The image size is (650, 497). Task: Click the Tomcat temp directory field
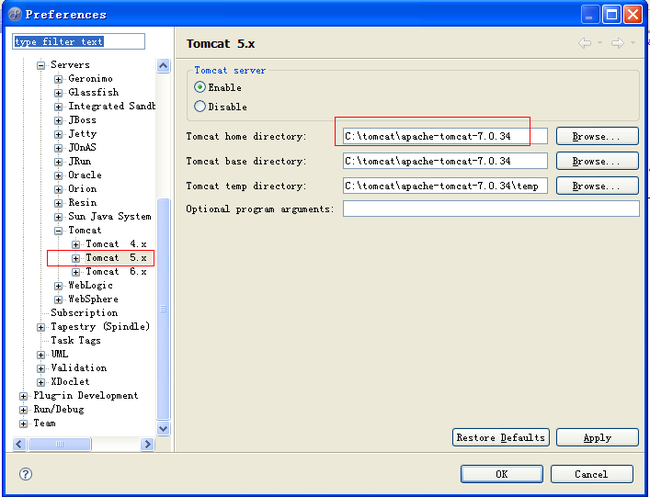(445, 186)
